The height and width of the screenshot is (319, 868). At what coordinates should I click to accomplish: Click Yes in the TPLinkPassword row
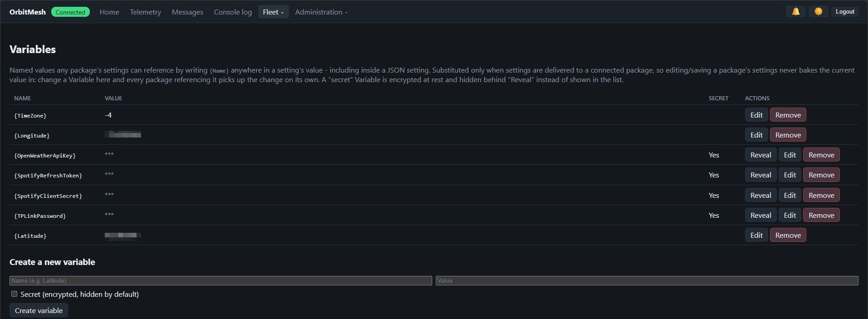click(714, 216)
